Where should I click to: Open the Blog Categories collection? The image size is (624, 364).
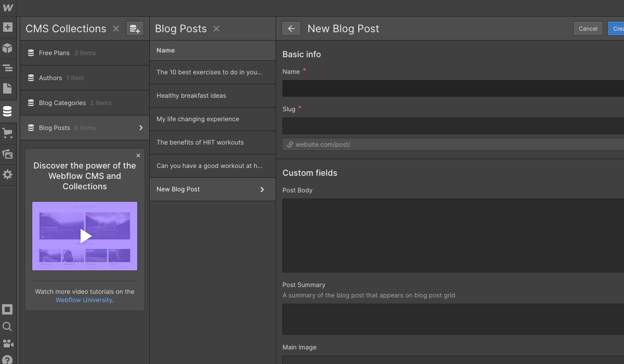point(85,103)
